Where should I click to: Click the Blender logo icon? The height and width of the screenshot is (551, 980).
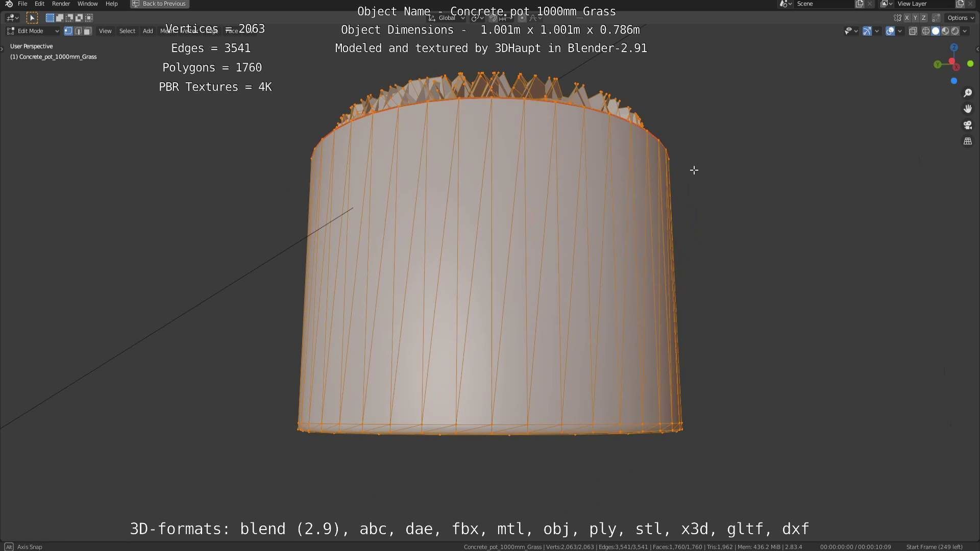8,4
